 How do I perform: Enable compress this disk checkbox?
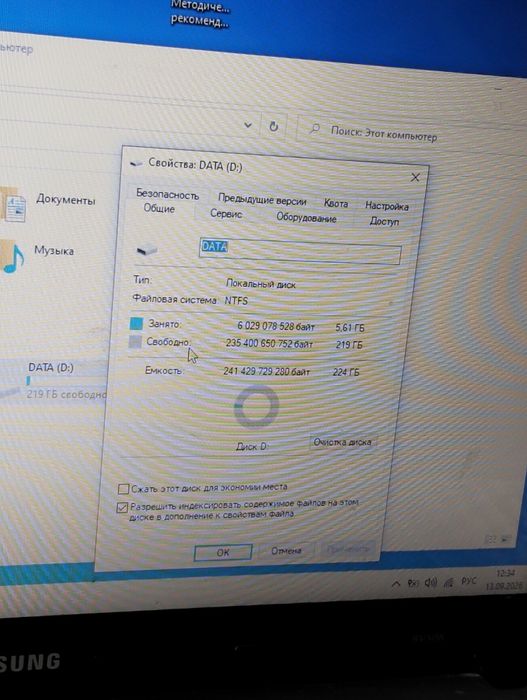coord(123,488)
